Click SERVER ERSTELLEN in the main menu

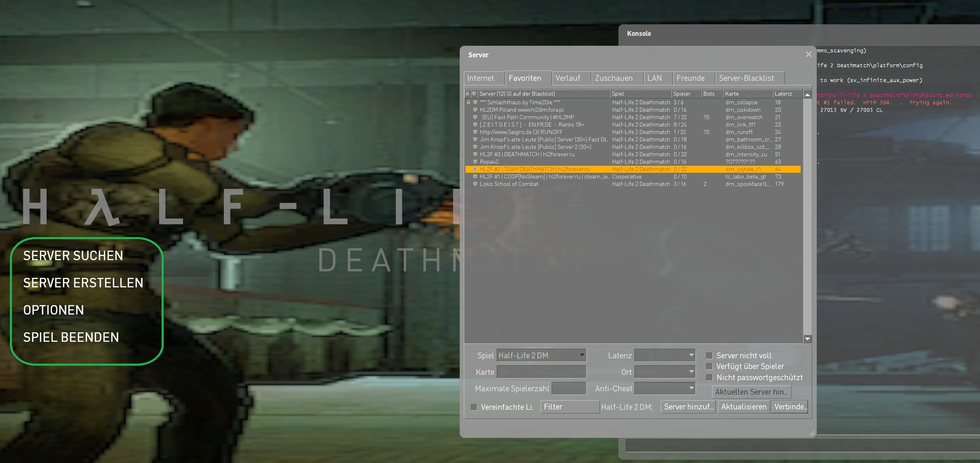[x=83, y=283]
